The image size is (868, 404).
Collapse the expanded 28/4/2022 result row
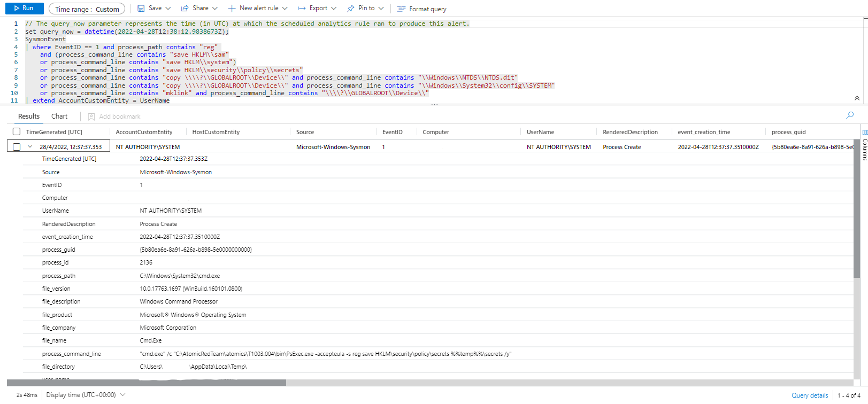[x=30, y=147]
